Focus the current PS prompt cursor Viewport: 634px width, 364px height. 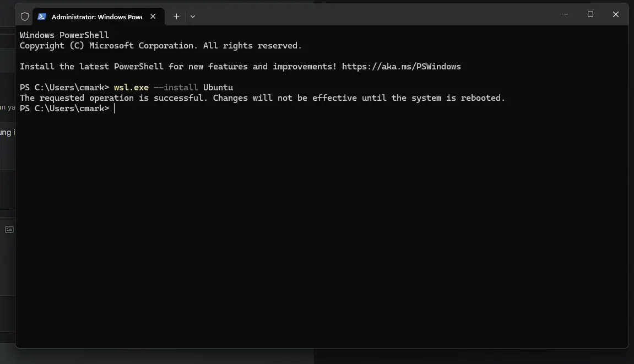115,108
